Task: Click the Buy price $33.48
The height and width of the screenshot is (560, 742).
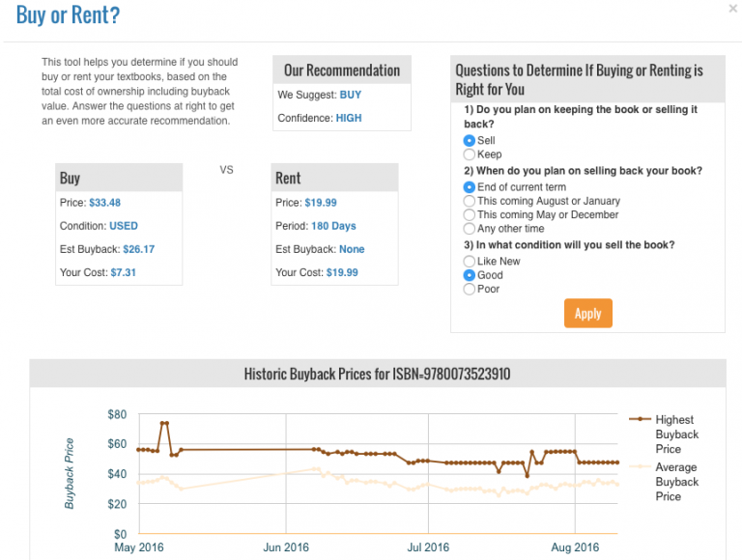Action: click(104, 203)
